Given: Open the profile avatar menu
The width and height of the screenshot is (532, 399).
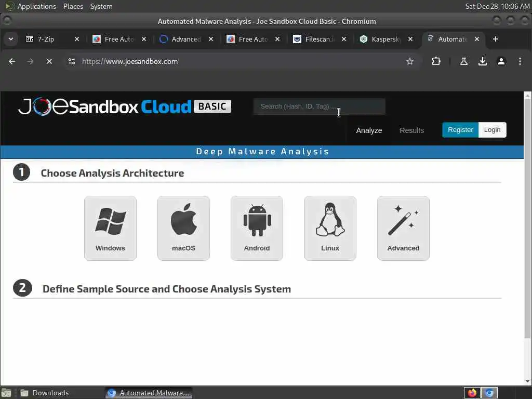Looking at the screenshot, I should tap(501, 61).
